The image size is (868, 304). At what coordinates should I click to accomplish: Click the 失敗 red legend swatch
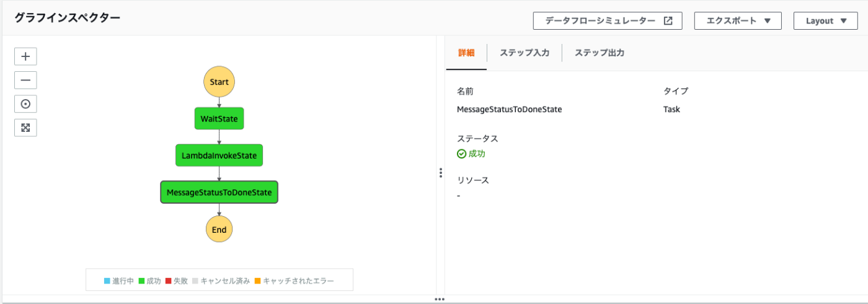pos(168,281)
